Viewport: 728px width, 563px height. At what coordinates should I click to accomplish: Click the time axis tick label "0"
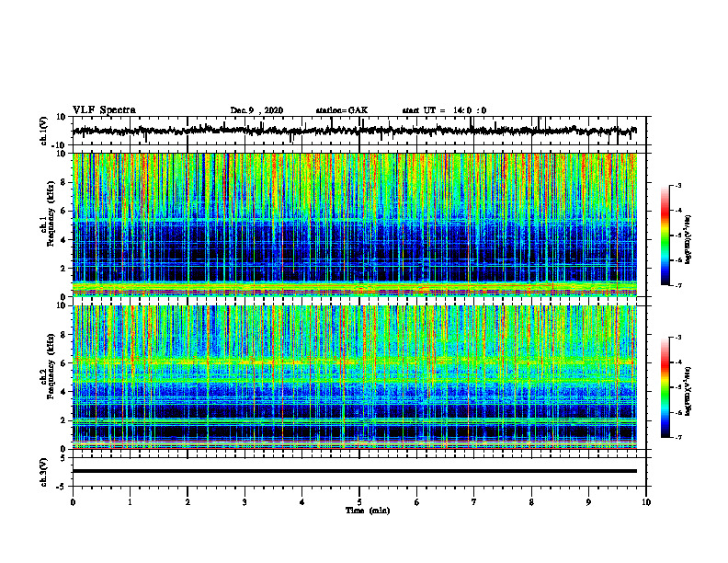[73, 502]
